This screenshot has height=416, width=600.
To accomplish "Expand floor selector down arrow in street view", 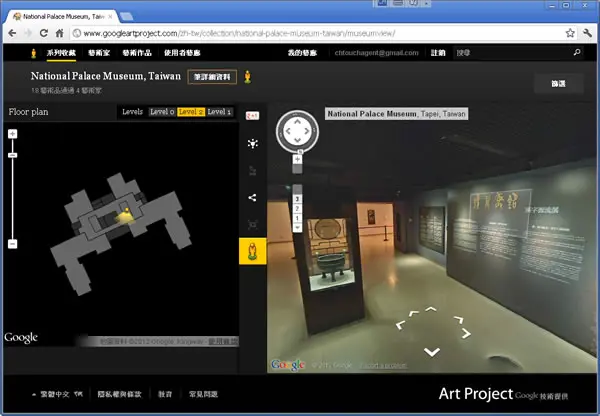I will pos(297,228).
